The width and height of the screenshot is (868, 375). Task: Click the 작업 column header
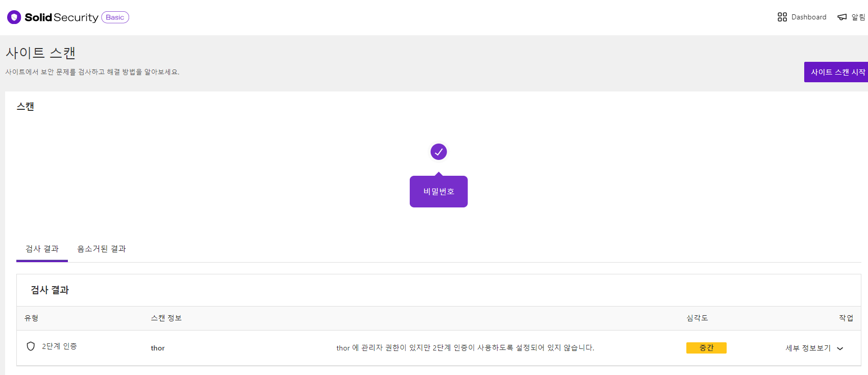pos(846,318)
